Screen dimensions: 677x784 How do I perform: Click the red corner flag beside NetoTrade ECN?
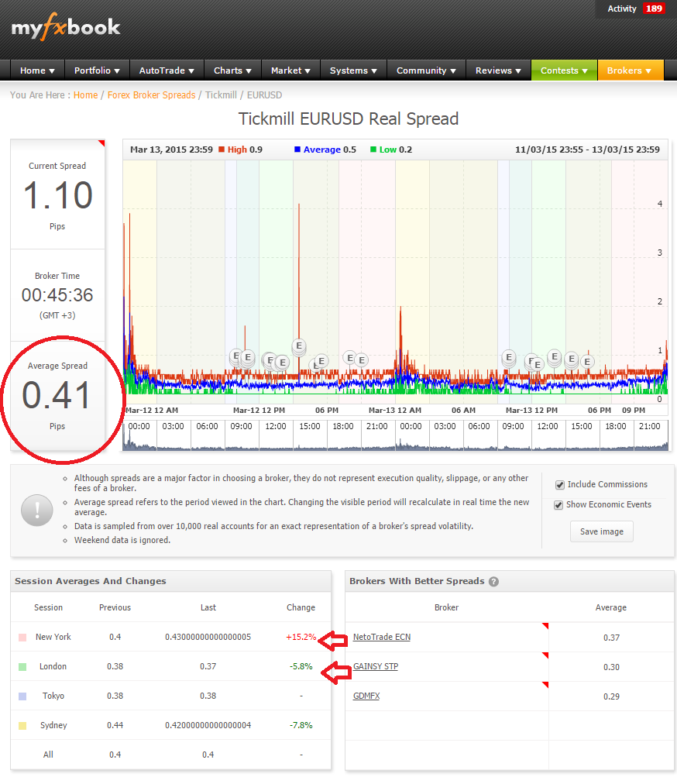coord(545,625)
